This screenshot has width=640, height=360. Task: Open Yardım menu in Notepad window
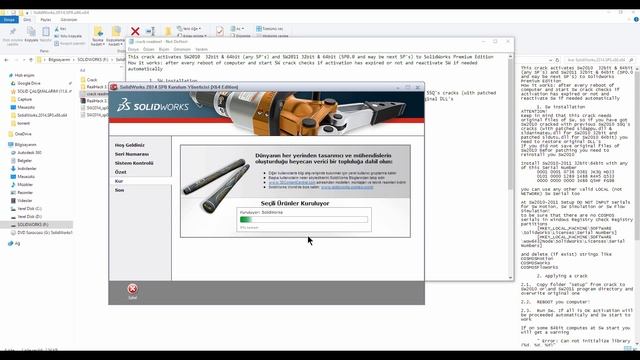tap(201, 49)
